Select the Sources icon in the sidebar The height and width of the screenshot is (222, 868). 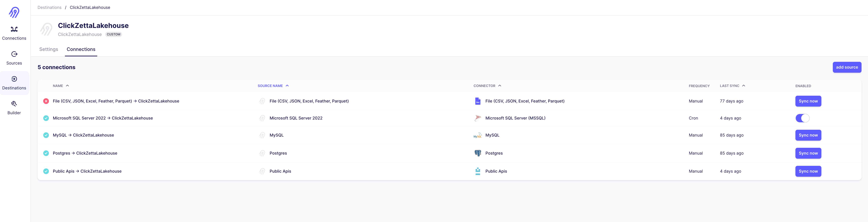click(x=14, y=57)
